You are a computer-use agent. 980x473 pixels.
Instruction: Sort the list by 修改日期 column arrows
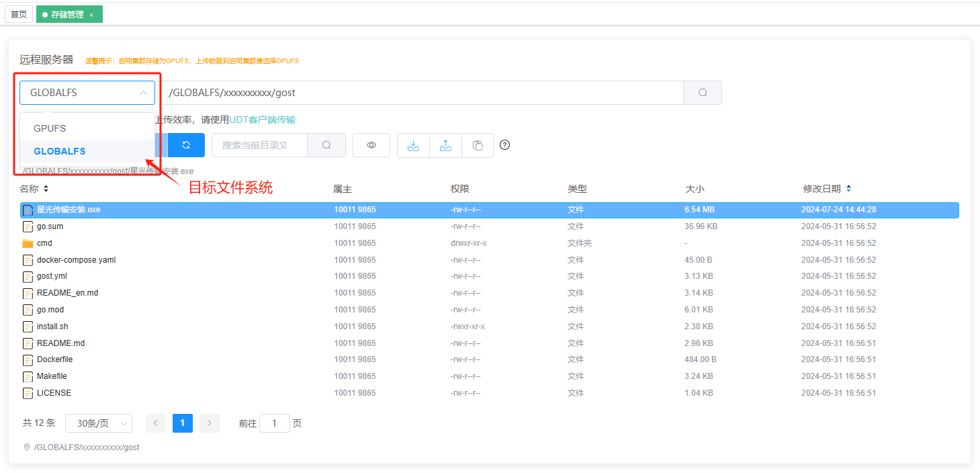(848, 189)
